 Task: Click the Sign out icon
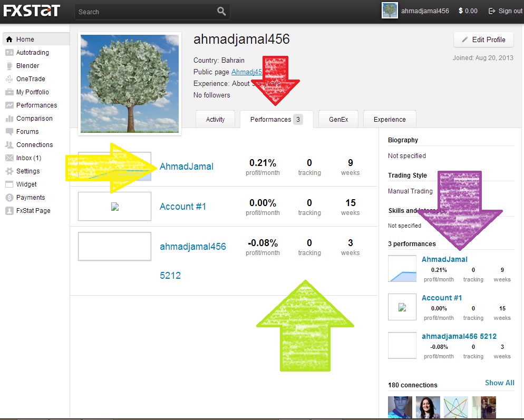[492, 11]
